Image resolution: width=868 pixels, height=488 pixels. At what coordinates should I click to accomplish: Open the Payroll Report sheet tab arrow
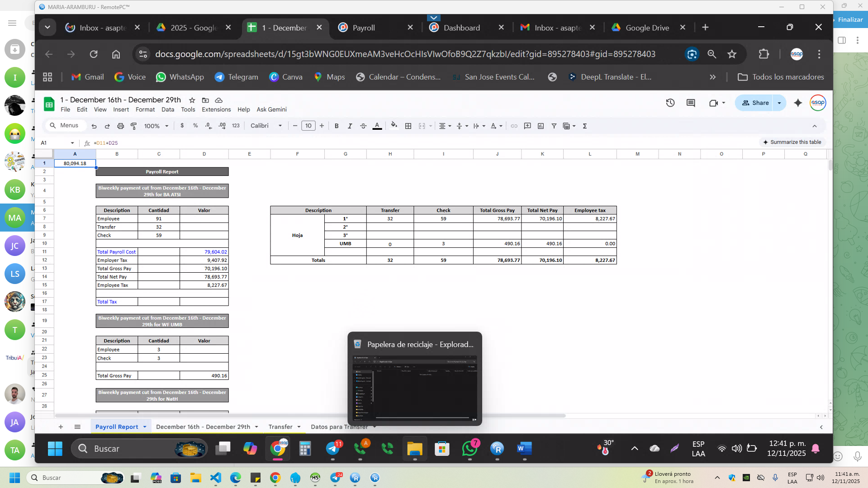[x=145, y=427]
